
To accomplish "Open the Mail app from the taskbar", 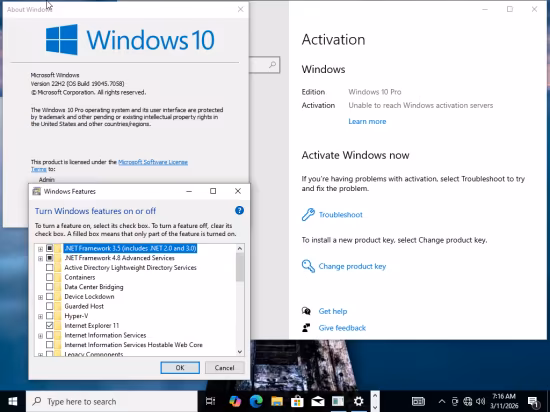I will tap(317, 401).
